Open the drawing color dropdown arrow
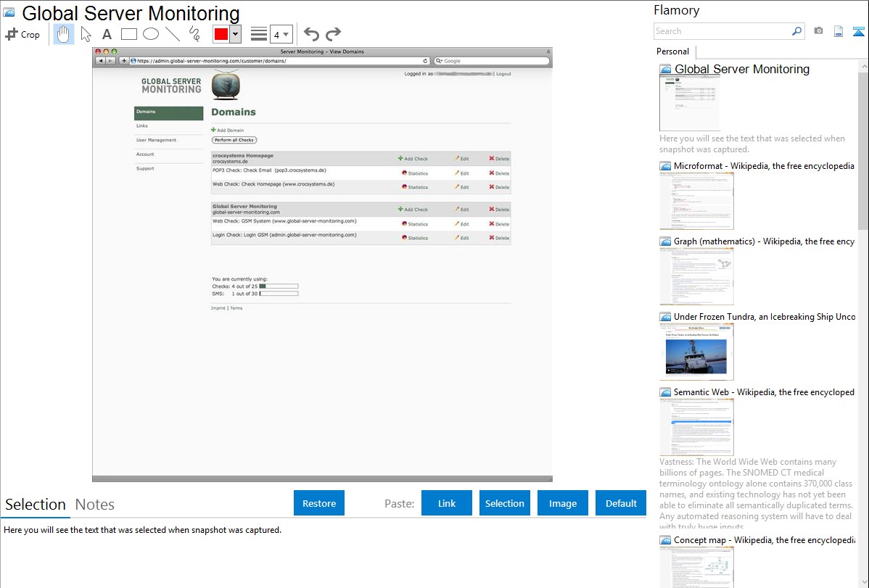 point(236,34)
